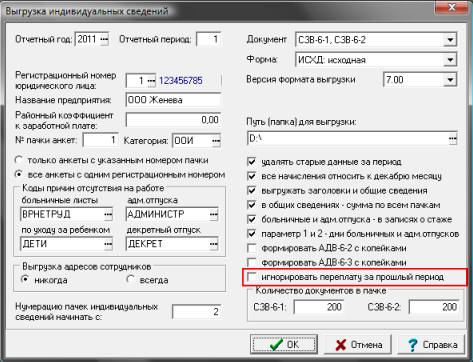Open the Категория ООИ lookup button
The width and height of the screenshot is (473, 362).
(x=216, y=141)
